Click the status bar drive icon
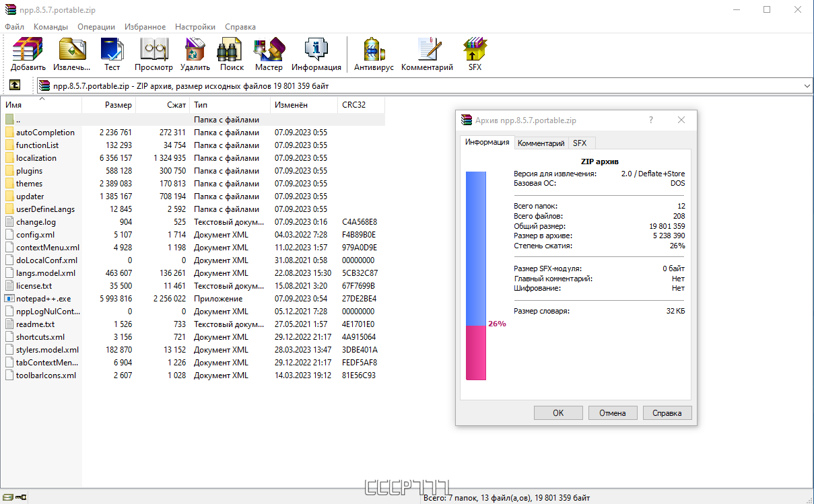 point(7,497)
